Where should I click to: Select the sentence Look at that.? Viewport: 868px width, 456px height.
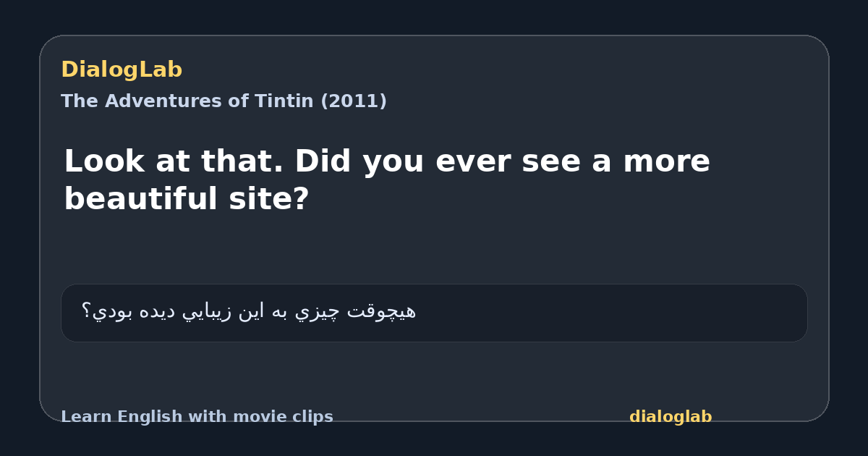click(x=174, y=161)
